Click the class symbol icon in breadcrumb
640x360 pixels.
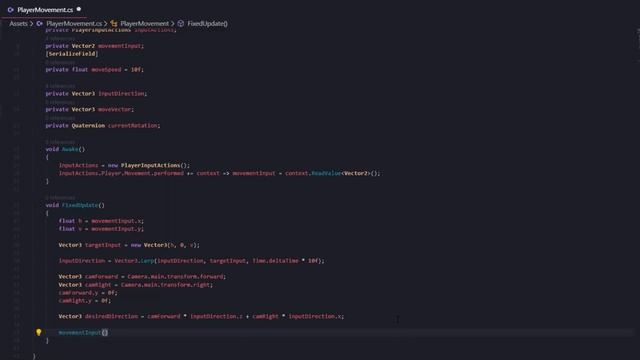(114, 24)
